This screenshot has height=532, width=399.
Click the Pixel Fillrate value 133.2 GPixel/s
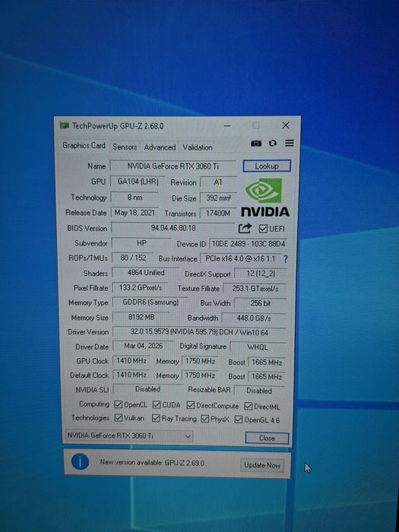pos(140,288)
